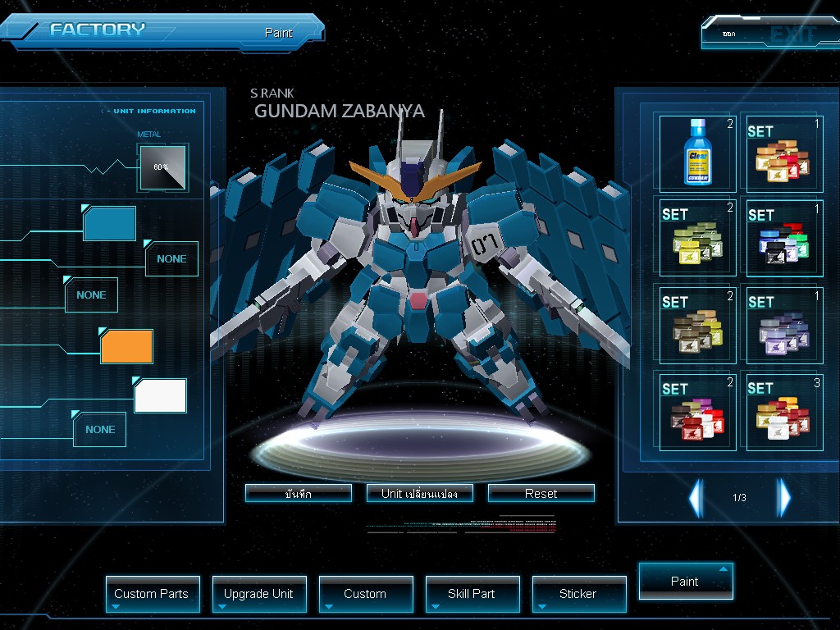Click the NONE slot above the orange swatch
This screenshot has height=630, width=840.
click(91, 294)
